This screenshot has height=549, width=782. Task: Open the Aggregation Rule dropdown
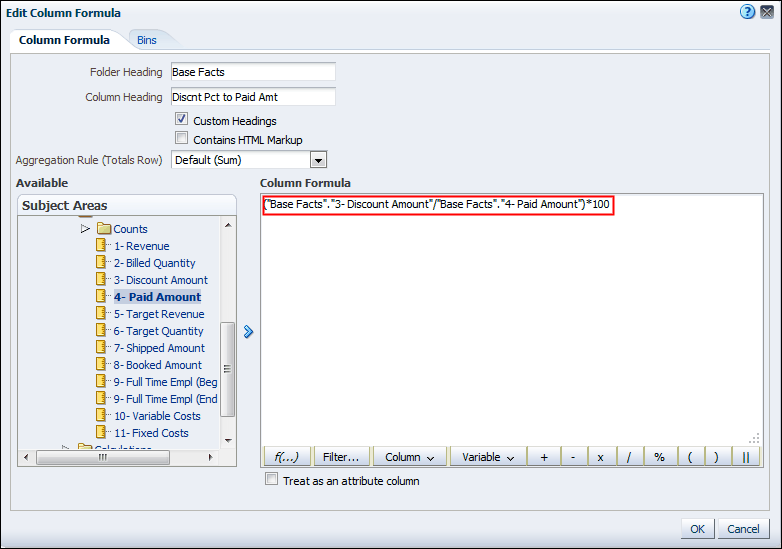pos(318,160)
